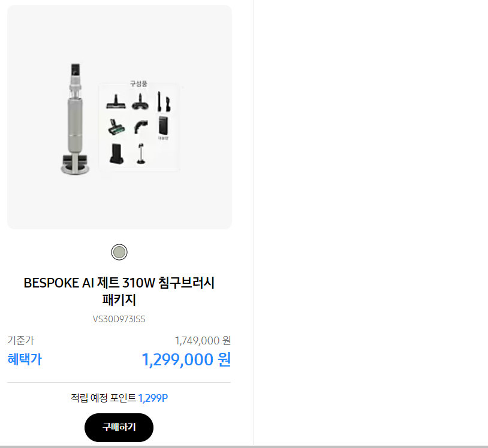Select the crevice tool icons in 구성품 area
The image size is (488, 448).
click(162, 102)
